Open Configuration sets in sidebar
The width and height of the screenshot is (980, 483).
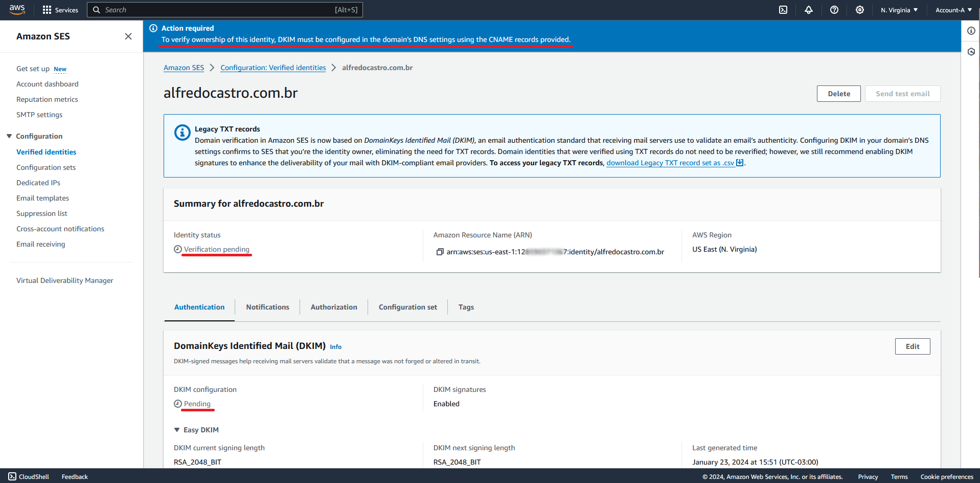coord(46,167)
